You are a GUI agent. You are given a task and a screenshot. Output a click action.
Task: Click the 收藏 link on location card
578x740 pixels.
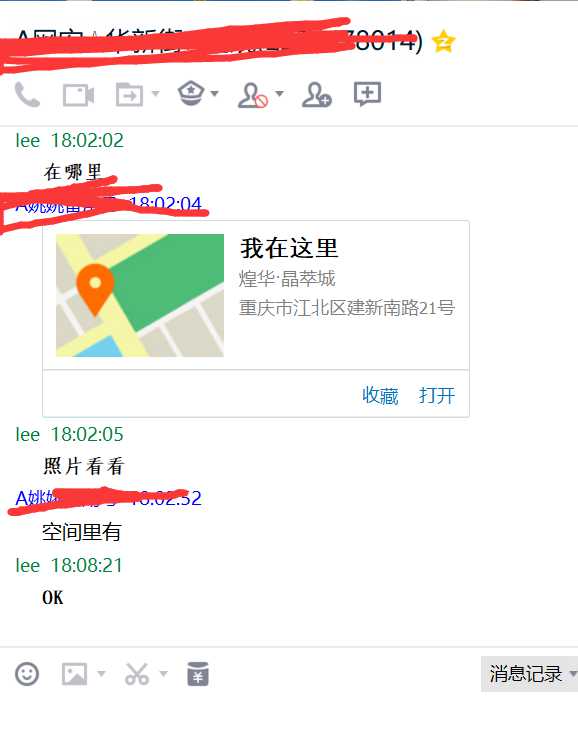click(380, 395)
